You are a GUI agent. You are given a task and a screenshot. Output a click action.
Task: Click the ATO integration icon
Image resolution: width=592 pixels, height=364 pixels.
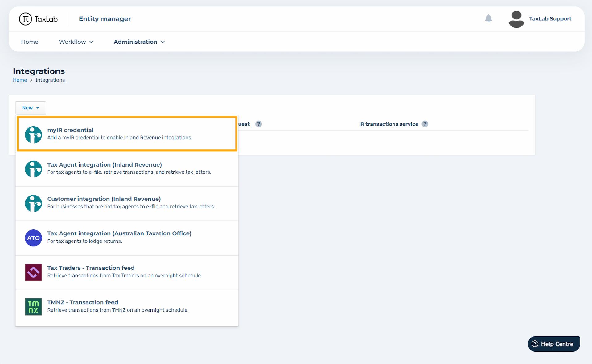point(33,238)
